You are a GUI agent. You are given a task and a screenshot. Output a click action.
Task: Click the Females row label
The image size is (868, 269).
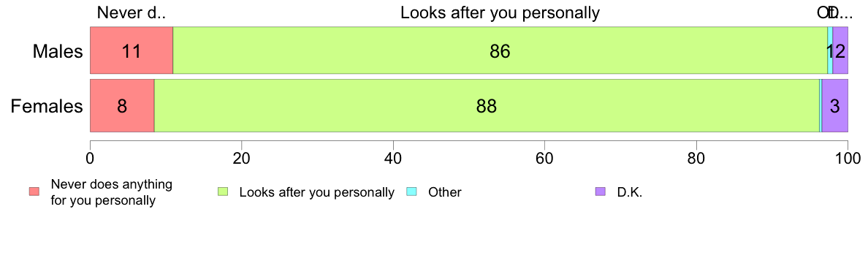pos(47,106)
